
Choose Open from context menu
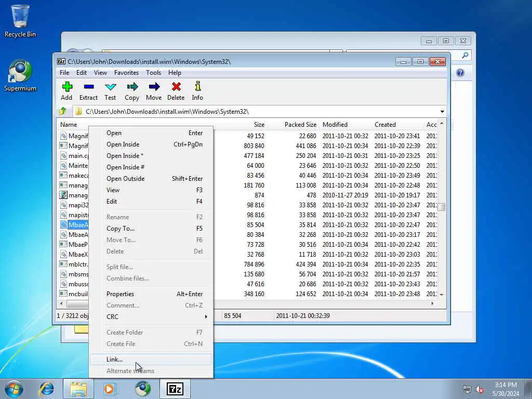pyautogui.click(x=151, y=133)
